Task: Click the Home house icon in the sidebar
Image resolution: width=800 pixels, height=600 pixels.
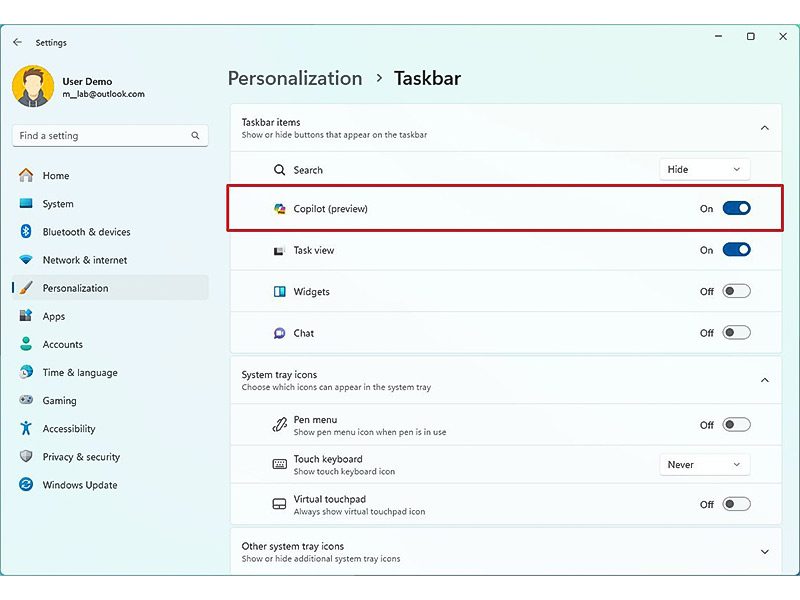Action: [x=26, y=176]
